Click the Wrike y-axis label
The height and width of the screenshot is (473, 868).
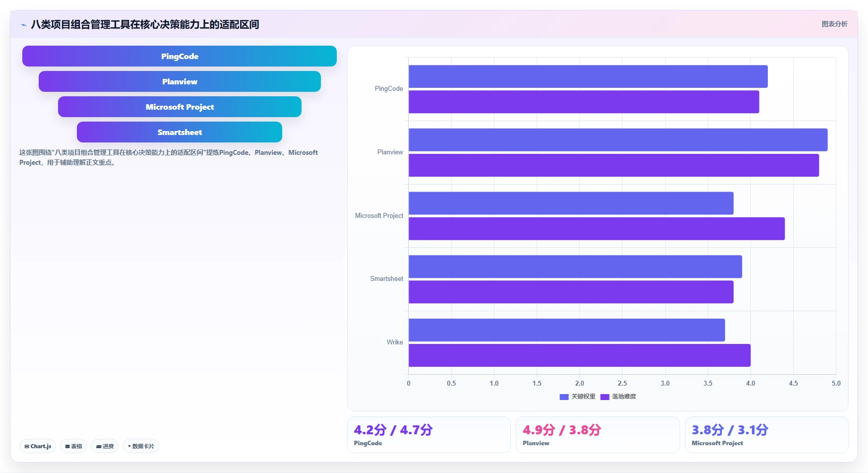tap(395, 342)
